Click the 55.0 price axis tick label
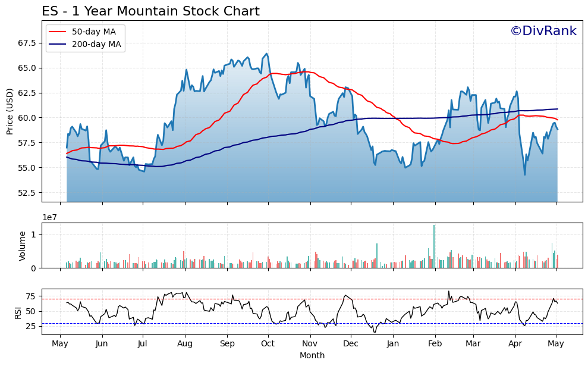 pyautogui.click(x=27, y=168)
